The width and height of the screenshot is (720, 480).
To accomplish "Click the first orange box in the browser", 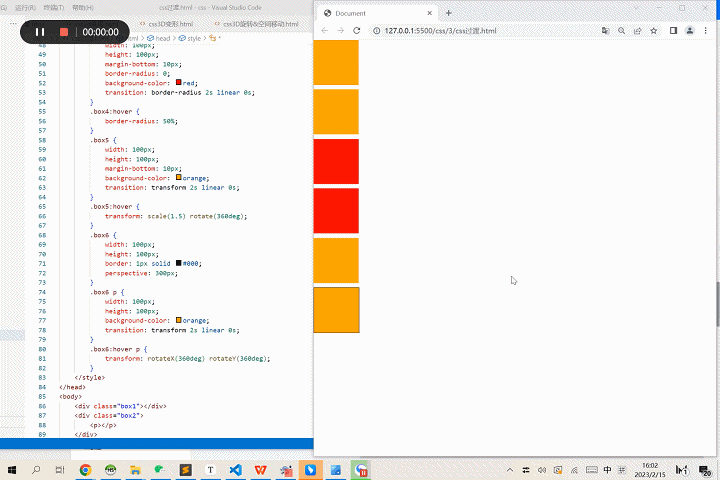I will [336, 62].
